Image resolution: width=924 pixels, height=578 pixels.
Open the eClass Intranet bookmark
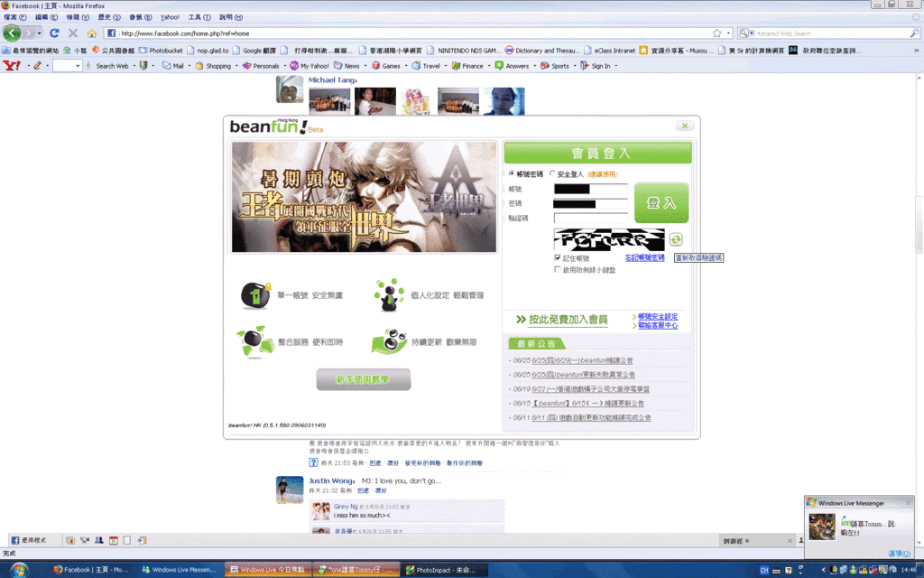[x=609, y=51]
